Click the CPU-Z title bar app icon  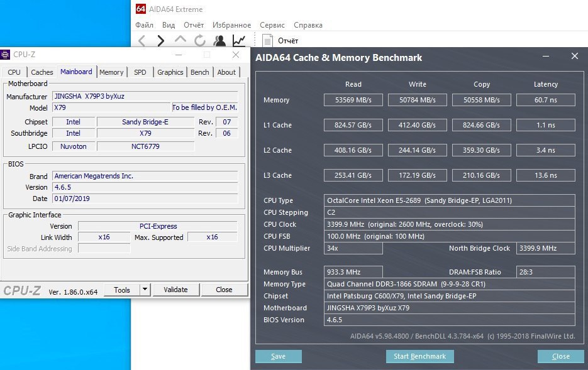point(5,55)
